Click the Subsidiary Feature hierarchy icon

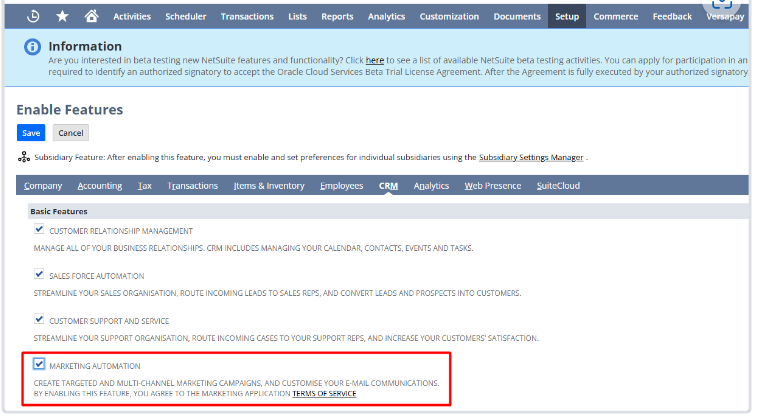(24, 157)
